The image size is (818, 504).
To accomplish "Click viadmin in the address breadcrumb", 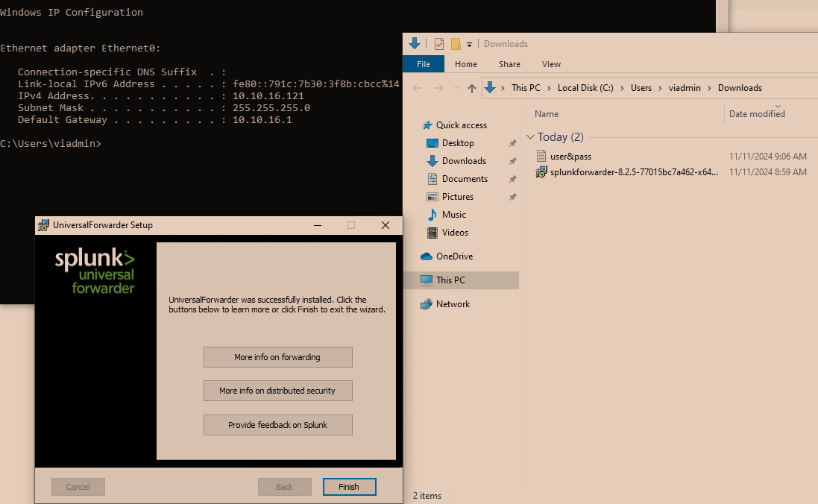I will pos(685,88).
